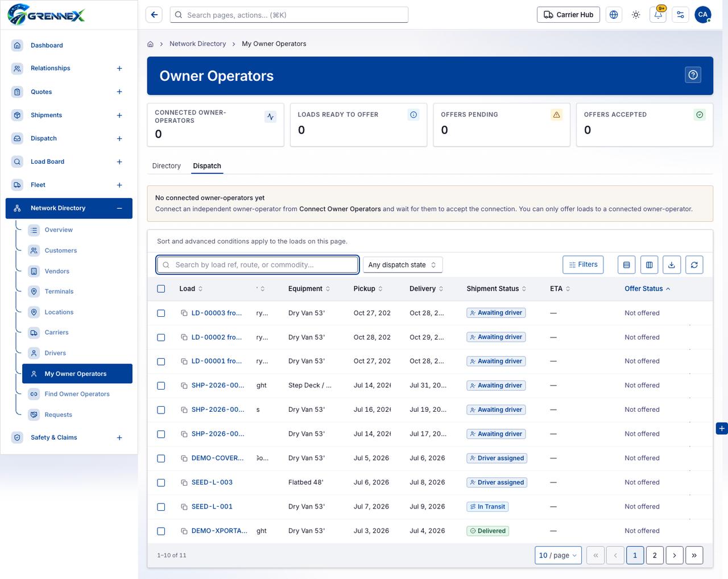728x579 pixels.
Task: Click the download export icon
Action: tap(672, 264)
